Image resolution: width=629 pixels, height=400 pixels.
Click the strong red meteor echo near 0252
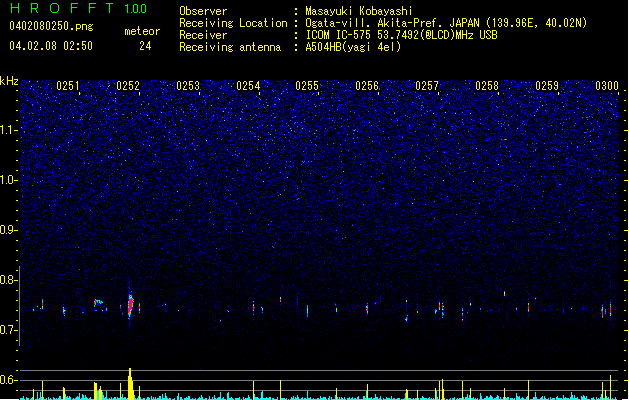130,305
